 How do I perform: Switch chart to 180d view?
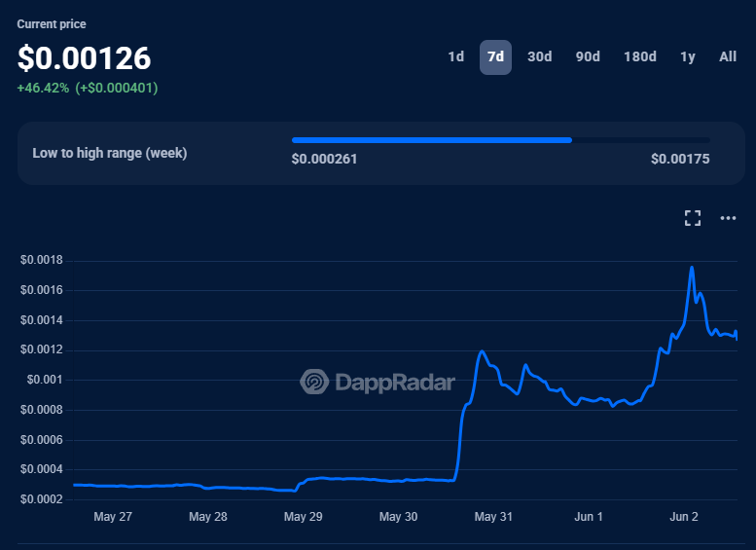pyautogui.click(x=639, y=56)
